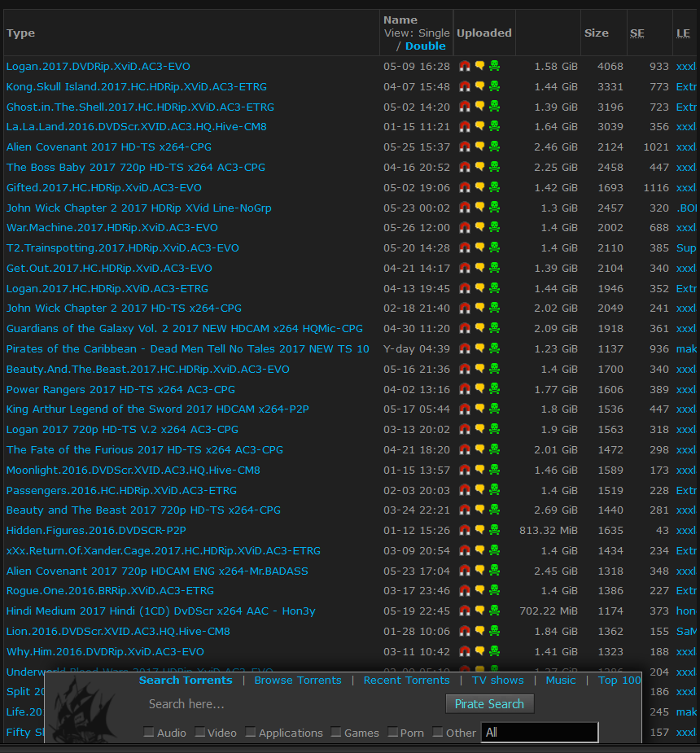The width and height of the screenshot is (700, 753).
Task: Sort by Size column header
Action: click(597, 33)
